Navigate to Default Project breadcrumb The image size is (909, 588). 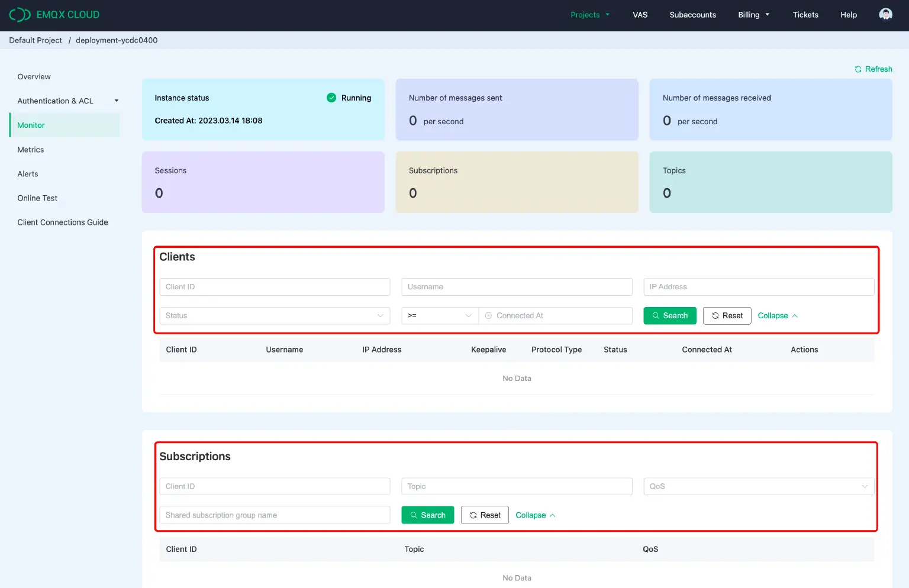[36, 40]
